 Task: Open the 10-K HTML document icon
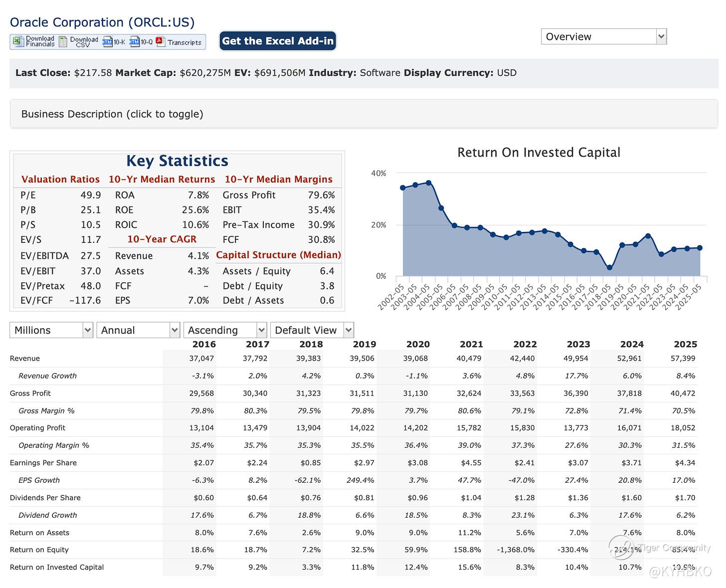coord(107,42)
